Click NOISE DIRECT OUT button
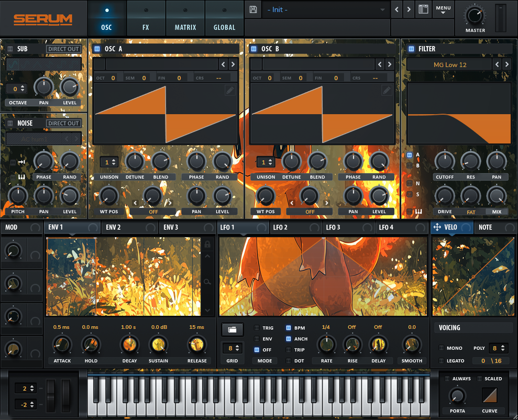 63,123
